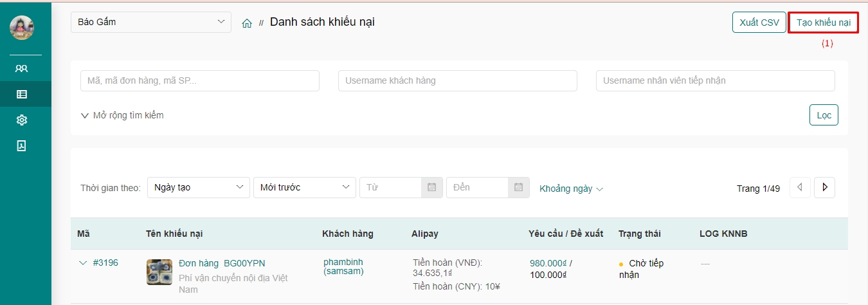Open customer phambinh (samsam) link
The image size is (868, 305).
[343, 267]
